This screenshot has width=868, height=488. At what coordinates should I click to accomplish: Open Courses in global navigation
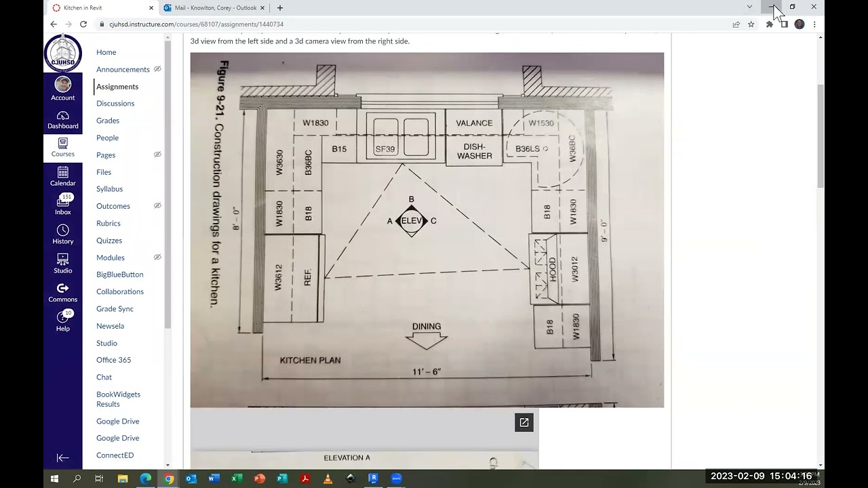click(63, 148)
